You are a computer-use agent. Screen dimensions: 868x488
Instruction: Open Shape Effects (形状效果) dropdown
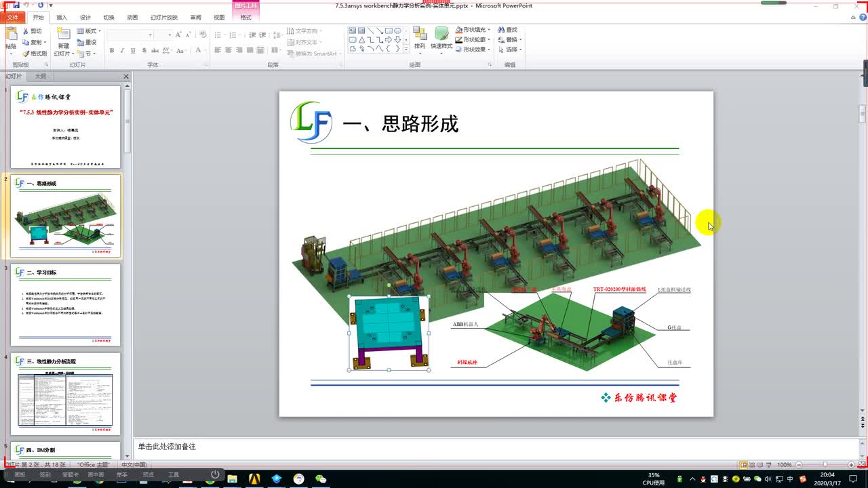click(x=473, y=49)
